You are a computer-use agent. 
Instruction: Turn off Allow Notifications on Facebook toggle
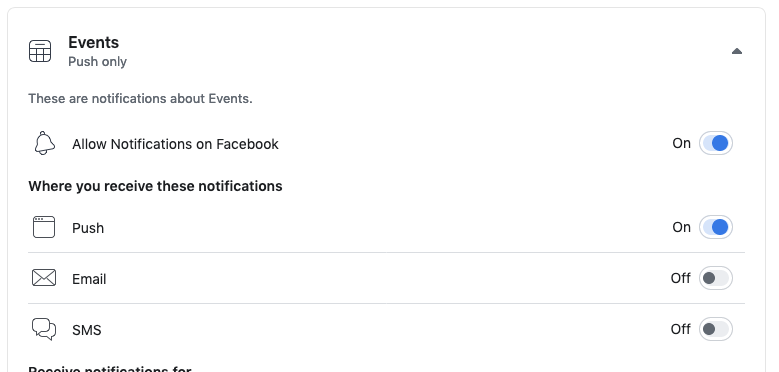(715, 143)
